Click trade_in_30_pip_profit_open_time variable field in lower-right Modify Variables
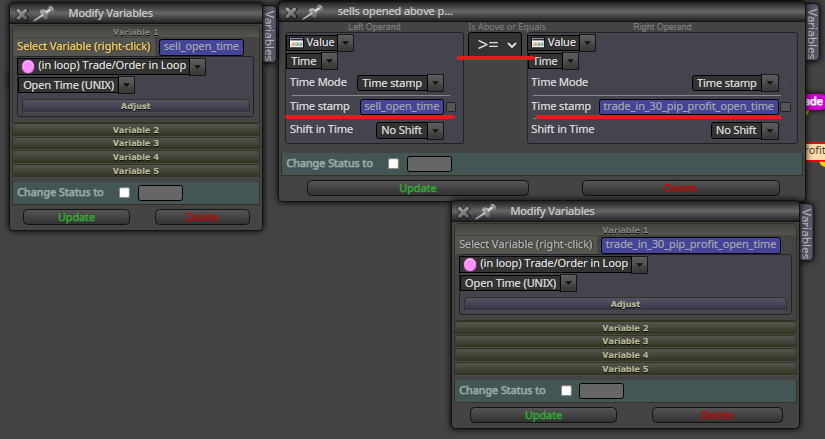825x439 pixels. point(691,245)
